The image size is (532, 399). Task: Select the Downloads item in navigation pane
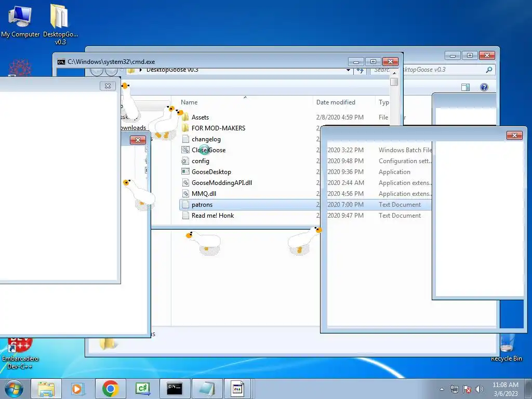[132, 128]
